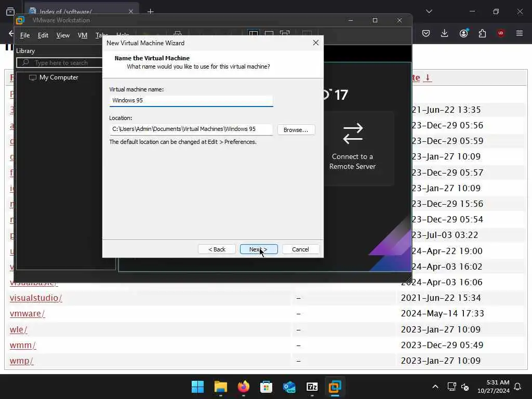Close the New Virtual Machine Wizard dialog
Screen dimensions: 532x399
(x=315, y=43)
